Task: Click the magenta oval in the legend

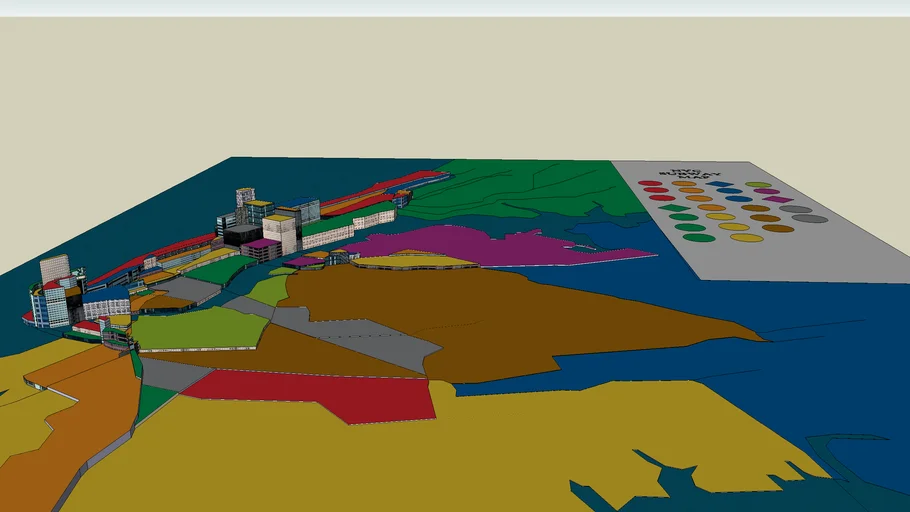Action: [766, 191]
